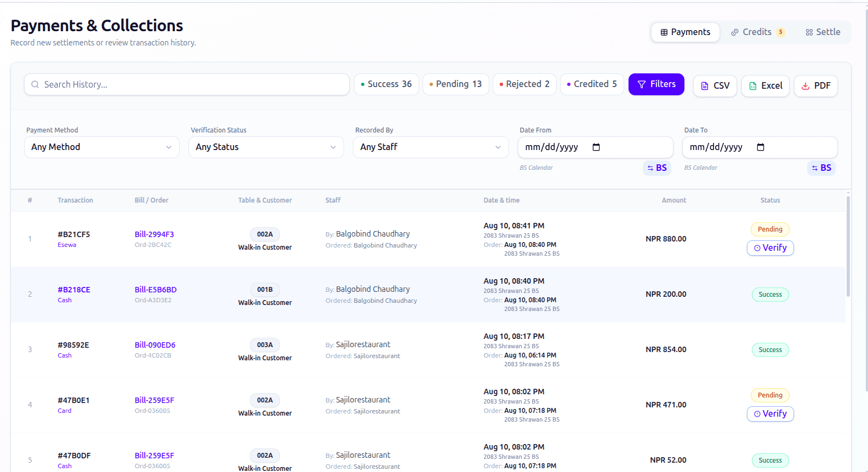Click the Pending badge for NPR 880.00

(x=770, y=229)
